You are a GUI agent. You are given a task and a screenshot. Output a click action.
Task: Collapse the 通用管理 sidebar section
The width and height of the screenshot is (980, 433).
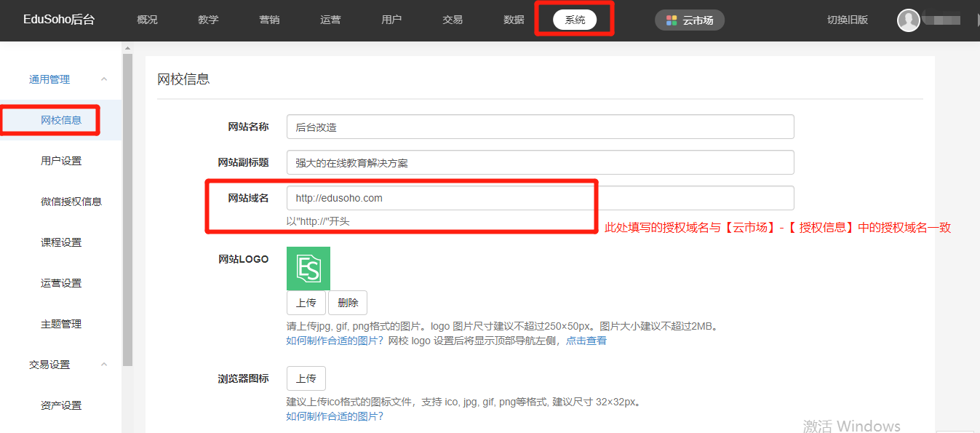pos(104,79)
